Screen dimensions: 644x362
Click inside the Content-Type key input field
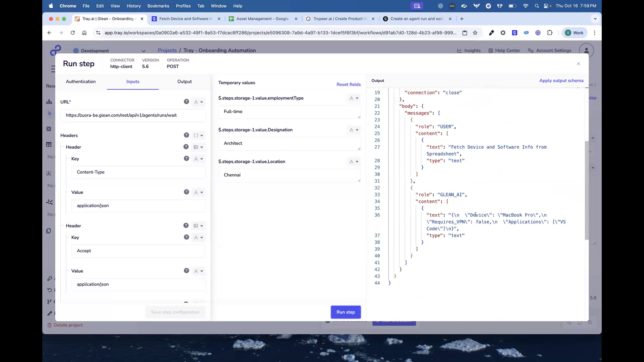pyautogui.click(x=138, y=172)
